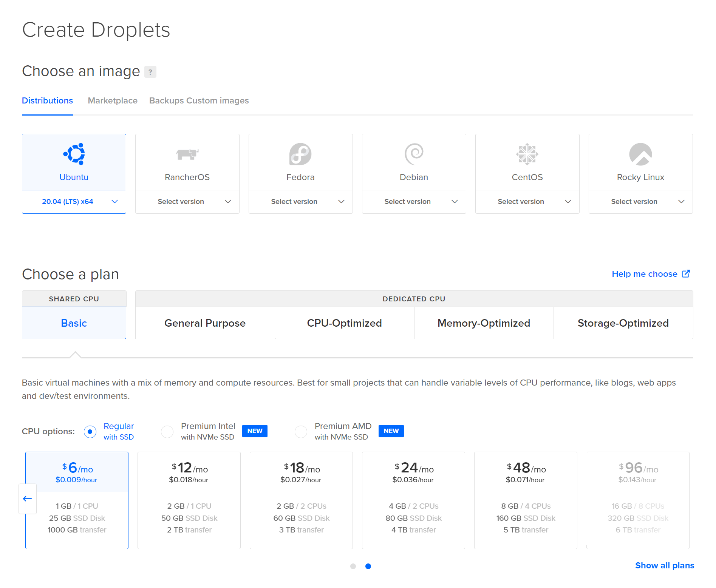The image size is (716, 588).
Task: Choose the $12/mo plan card
Action: click(x=189, y=500)
